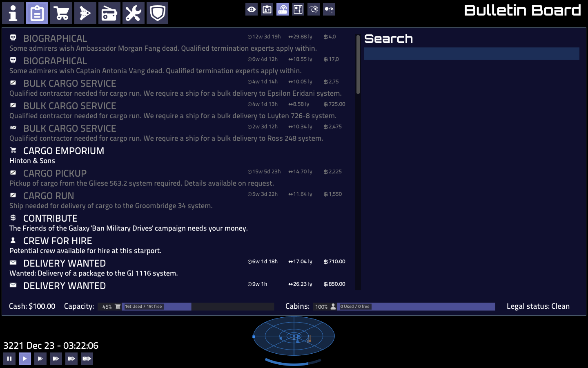Set maximum five-arrow time acceleration
The height and width of the screenshot is (368, 588).
point(87,359)
